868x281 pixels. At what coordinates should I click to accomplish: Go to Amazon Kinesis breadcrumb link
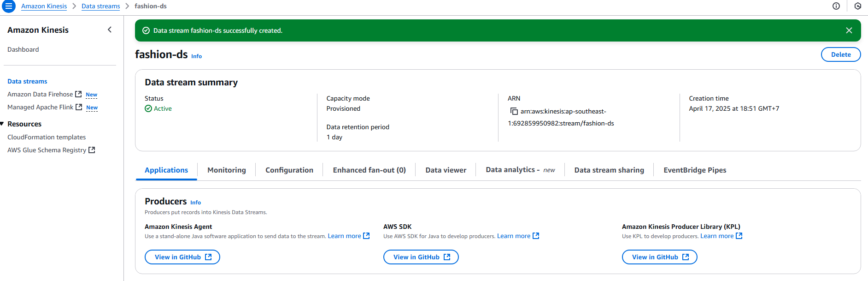(44, 6)
